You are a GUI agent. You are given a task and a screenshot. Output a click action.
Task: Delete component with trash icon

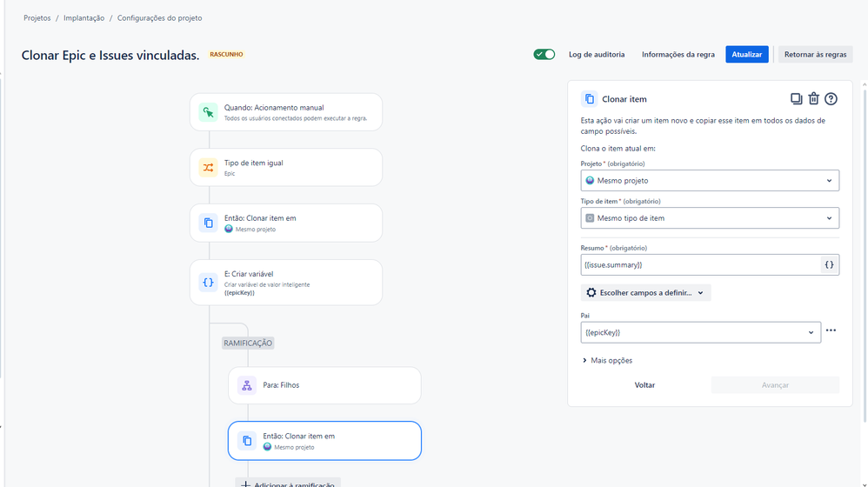pyautogui.click(x=813, y=98)
